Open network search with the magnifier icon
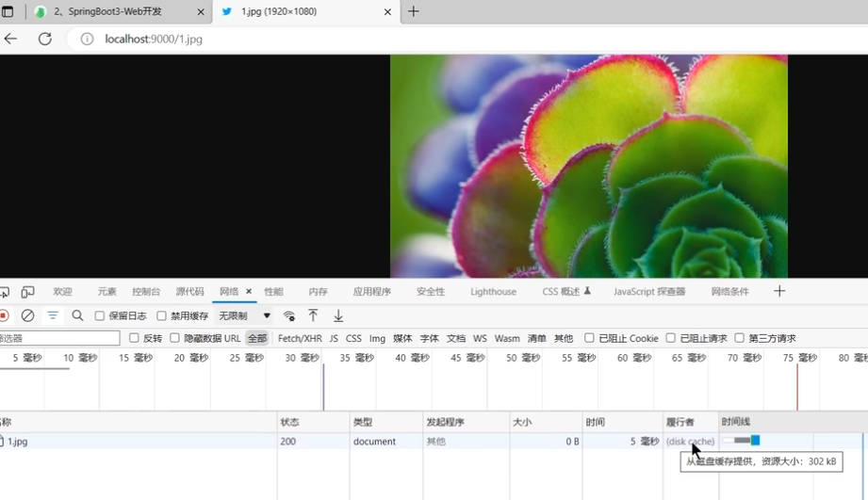The width and height of the screenshot is (868, 500). tap(77, 315)
